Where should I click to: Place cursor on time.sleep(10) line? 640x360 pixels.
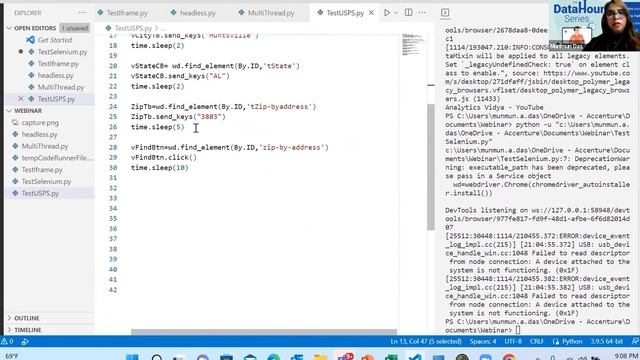pos(160,168)
